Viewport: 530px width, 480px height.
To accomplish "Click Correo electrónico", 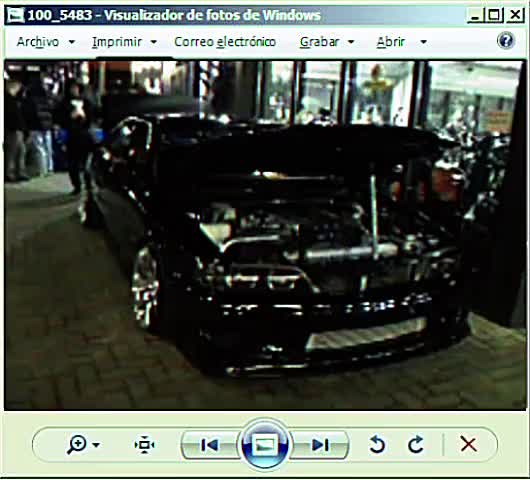I will tap(225, 42).
